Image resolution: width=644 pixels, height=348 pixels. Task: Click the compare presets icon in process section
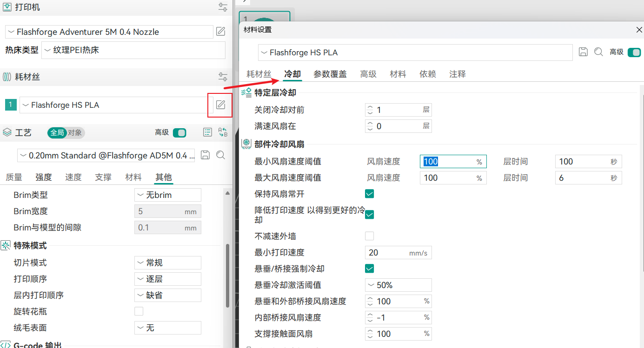[223, 132]
